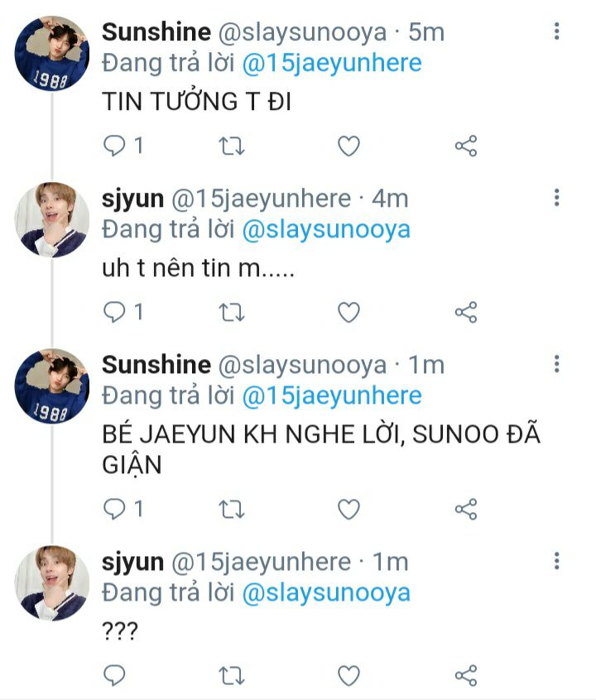Screen dimensions: 596x700
Task: Reply to the "???" tweet
Action: coord(114,675)
